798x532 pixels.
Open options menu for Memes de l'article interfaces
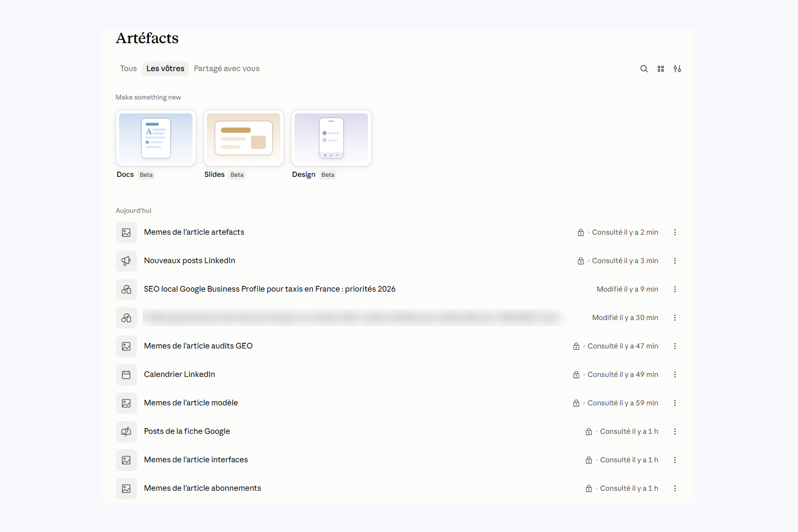coord(675,460)
